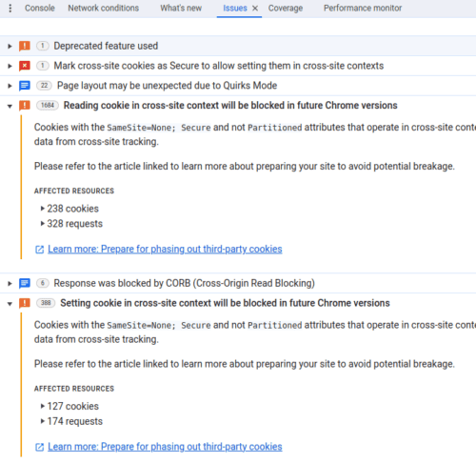The image size is (476, 463).
Task: Close the Issues tab with its X
Action: (255, 9)
